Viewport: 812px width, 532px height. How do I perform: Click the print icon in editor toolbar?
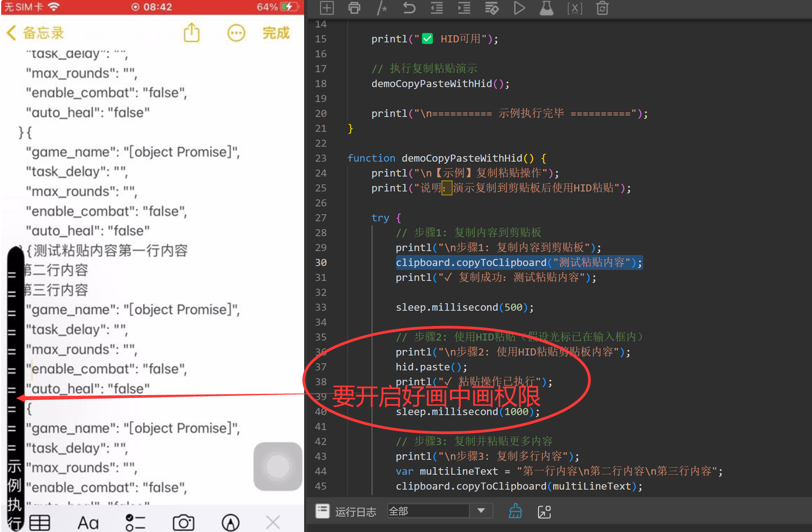[354, 8]
